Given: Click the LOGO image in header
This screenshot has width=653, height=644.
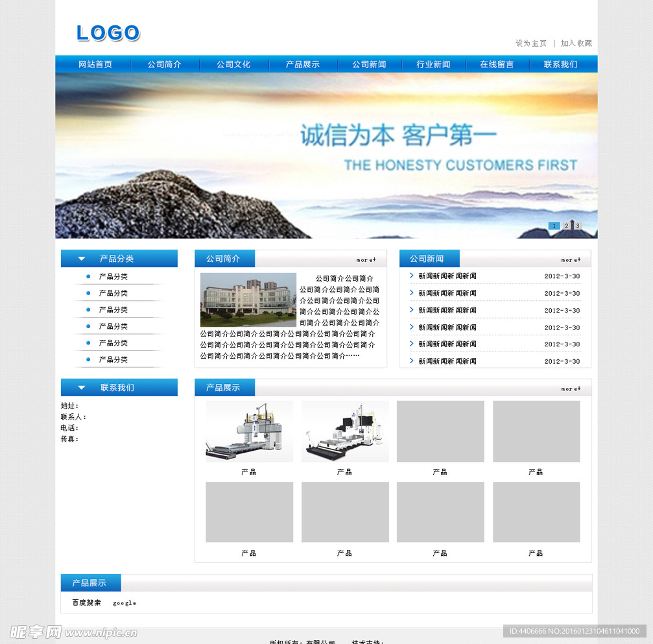Looking at the screenshot, I should [108, 33].
